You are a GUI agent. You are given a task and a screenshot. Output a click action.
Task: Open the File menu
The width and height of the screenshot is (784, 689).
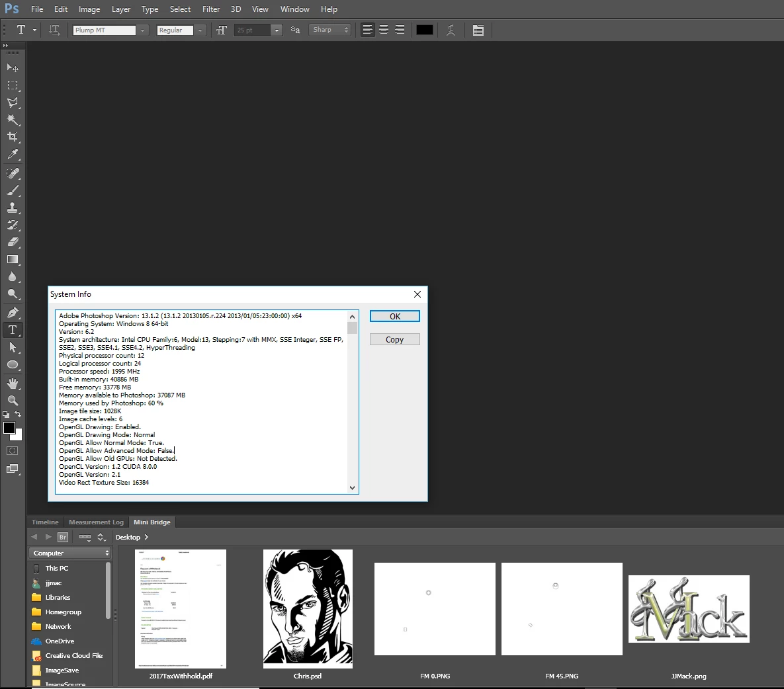pyautogui.click(x=37, y=9)
